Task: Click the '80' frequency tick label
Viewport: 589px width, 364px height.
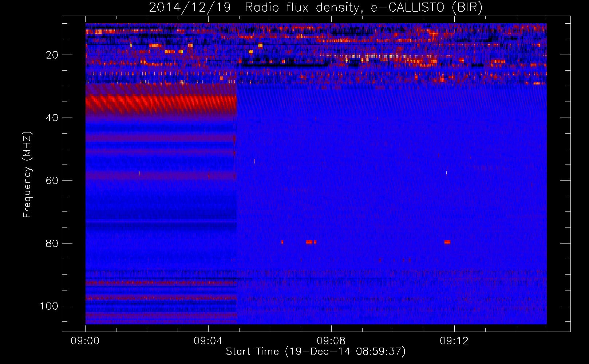Action: pyautogui.click(x=52, y=243)
